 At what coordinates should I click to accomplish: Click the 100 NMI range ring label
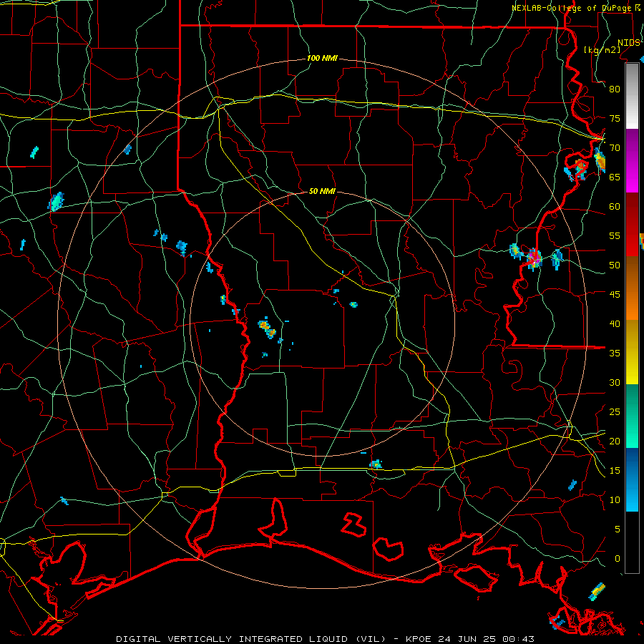pyautogui.click(x=322, y=58)
